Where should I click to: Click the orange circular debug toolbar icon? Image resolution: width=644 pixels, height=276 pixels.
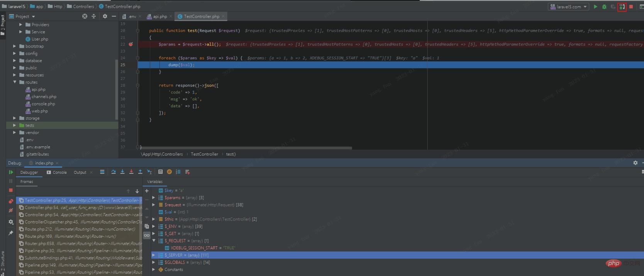(169, 172)
